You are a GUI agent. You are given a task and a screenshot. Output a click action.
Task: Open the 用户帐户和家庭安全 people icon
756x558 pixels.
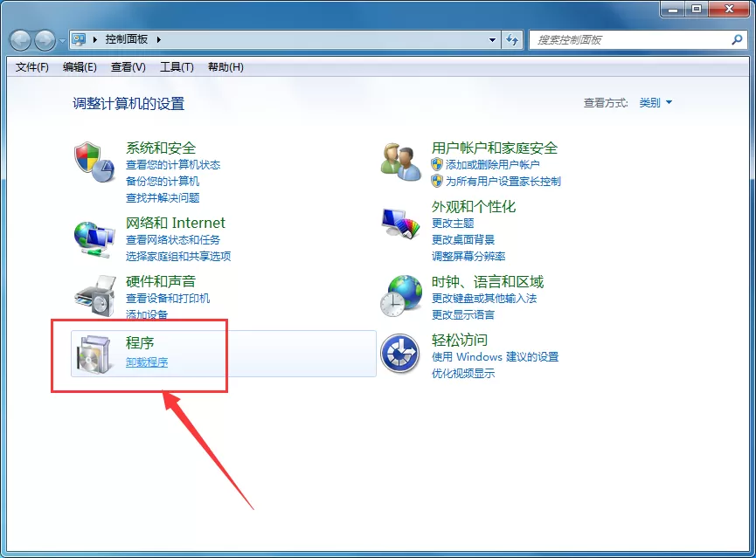click(x=400, y=162)
